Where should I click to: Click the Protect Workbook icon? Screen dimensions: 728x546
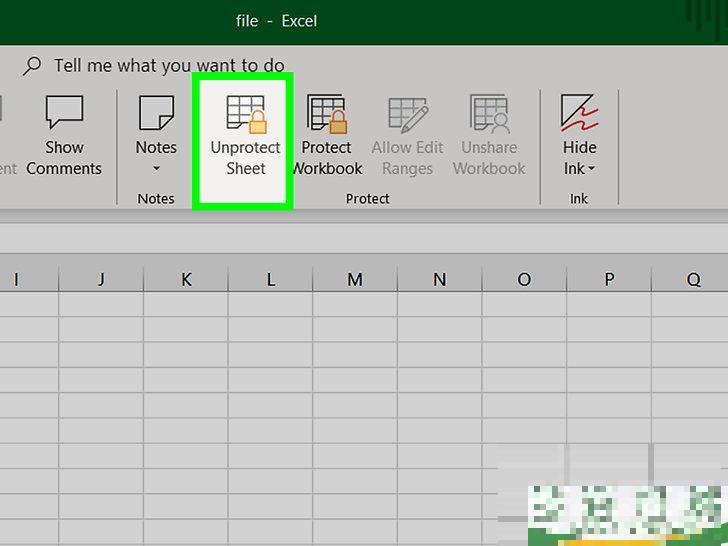[326, 114]
